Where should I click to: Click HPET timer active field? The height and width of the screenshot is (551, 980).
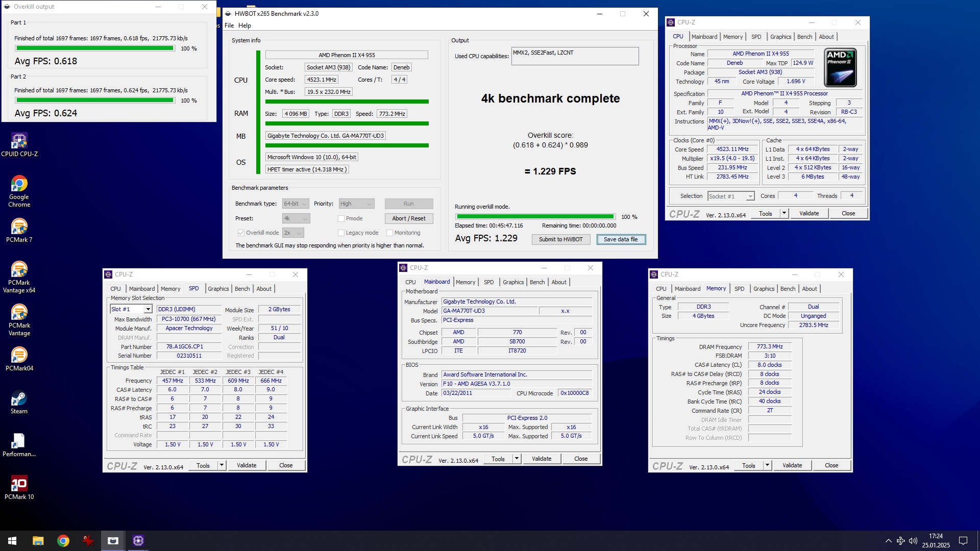[307, 169]
